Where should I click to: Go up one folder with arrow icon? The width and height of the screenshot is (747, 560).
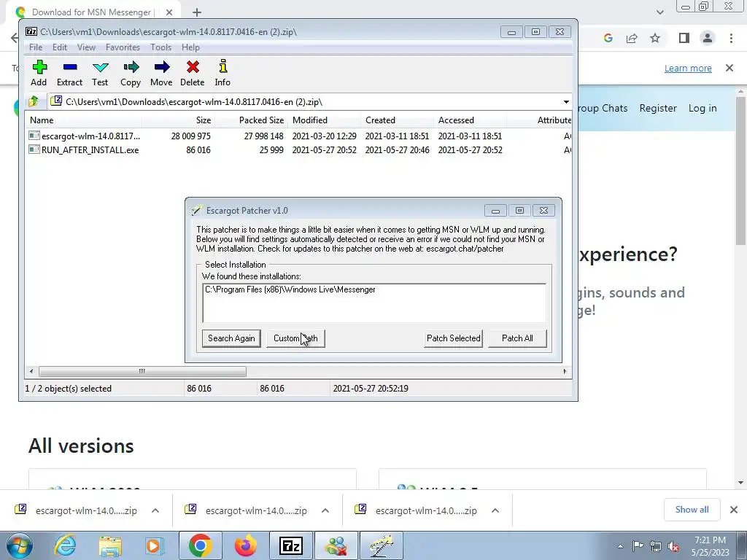pyautogui.click(x=34, y=101)
